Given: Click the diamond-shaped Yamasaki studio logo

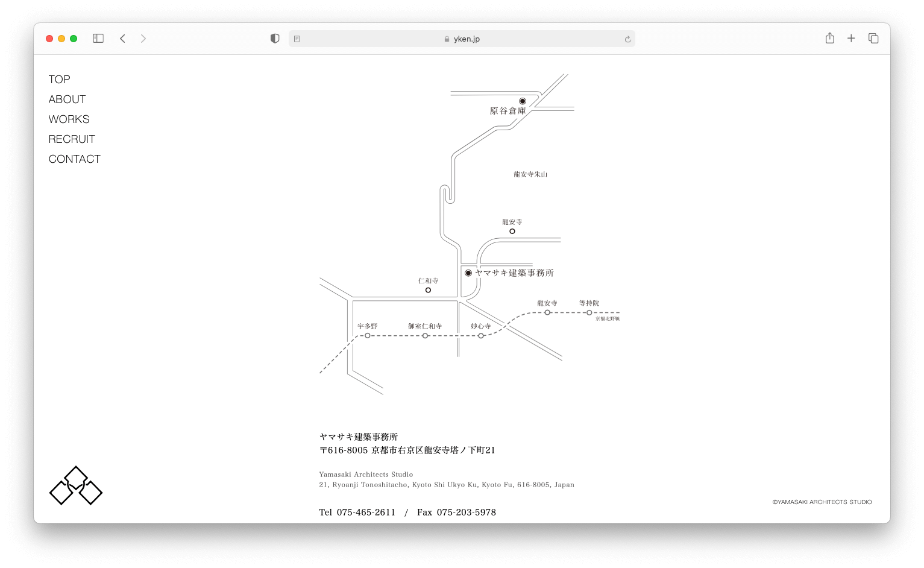Looking at the screenshot, I should pyautogui.click(x=76, y=485).
